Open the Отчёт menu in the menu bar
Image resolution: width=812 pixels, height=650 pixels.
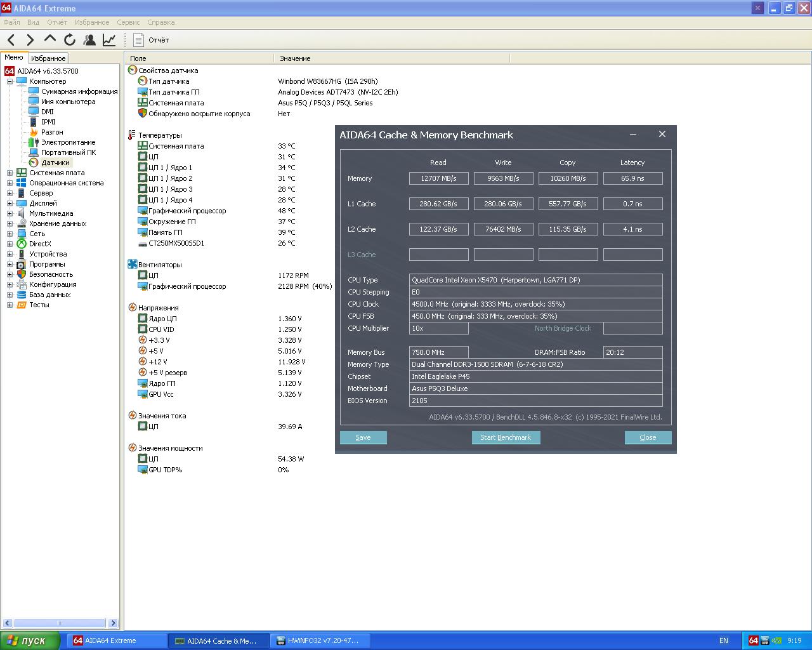57,22
